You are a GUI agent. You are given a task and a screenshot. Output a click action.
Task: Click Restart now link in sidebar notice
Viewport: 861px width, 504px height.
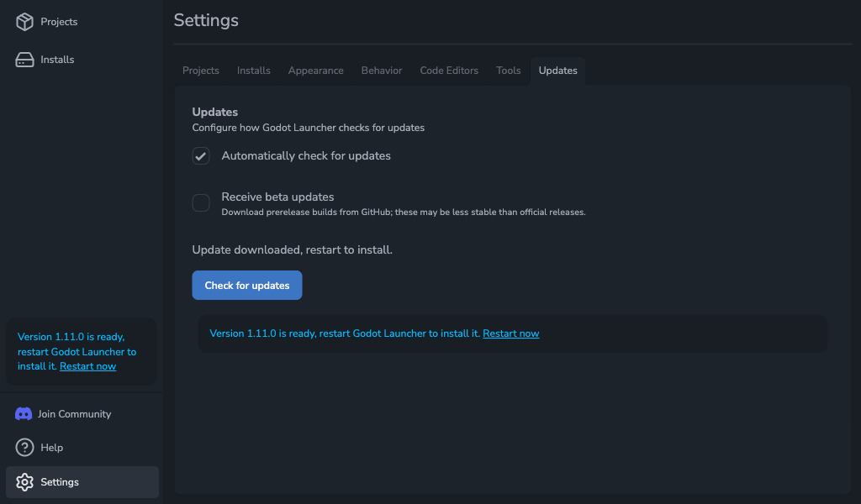click(x=87, y=366)
